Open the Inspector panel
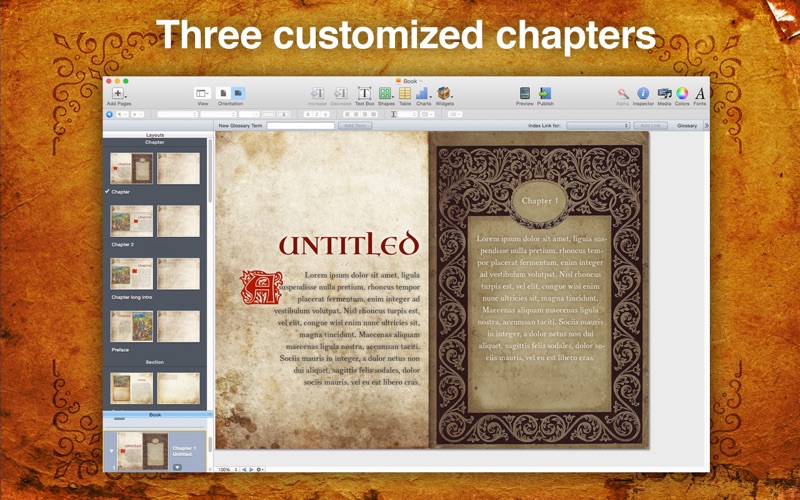Image resolution: width=800 pixels, height=500 pixels. 643,93
